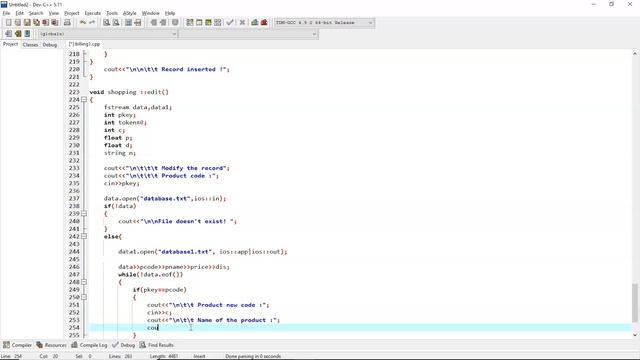Click the editor scrollbar down arrow
Screen dimensions: 640x360
[x=635, y=335]
